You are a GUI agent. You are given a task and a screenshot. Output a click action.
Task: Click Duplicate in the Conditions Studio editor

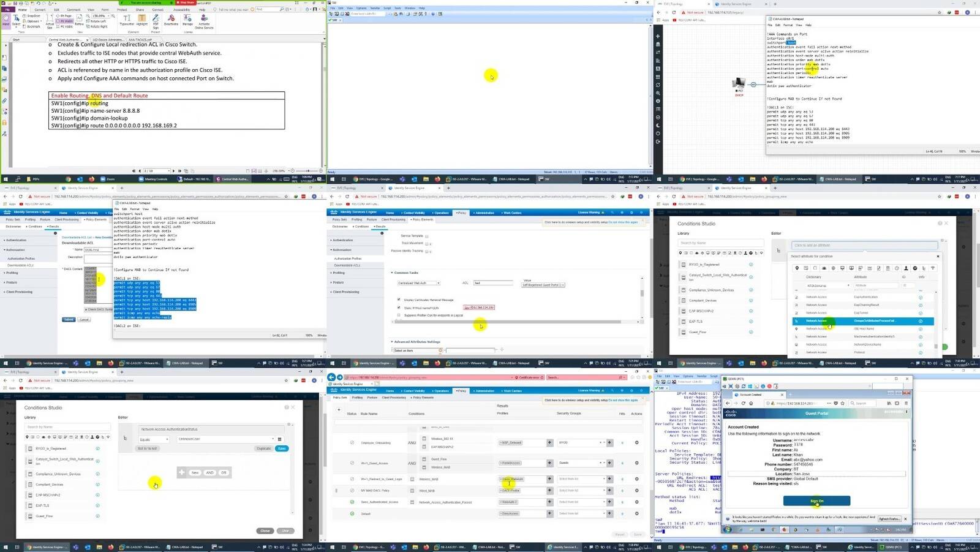[x=263, y=448]
